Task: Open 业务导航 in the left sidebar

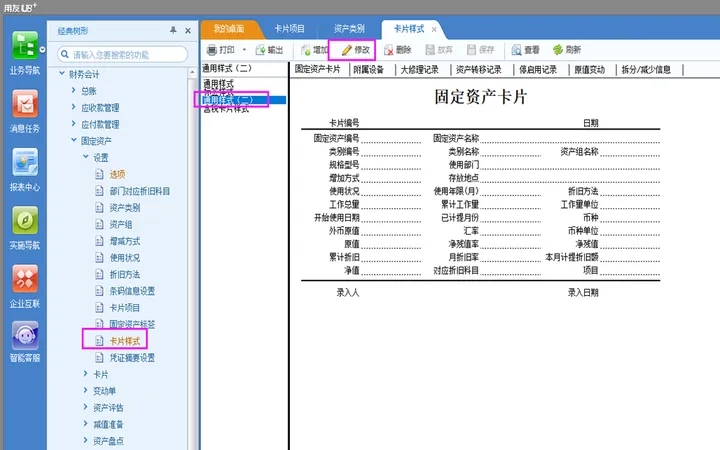Action: [24, 50]
